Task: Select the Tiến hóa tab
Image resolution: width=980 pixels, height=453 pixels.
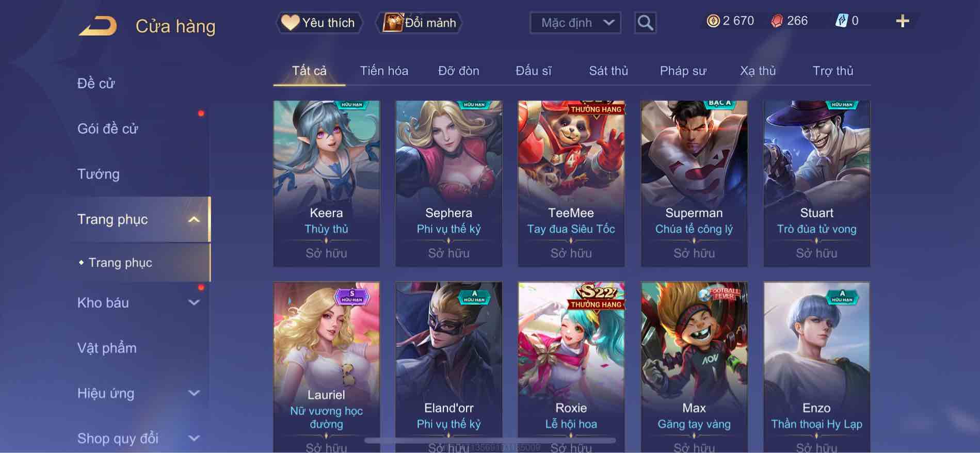Action: tap(384, 71)
